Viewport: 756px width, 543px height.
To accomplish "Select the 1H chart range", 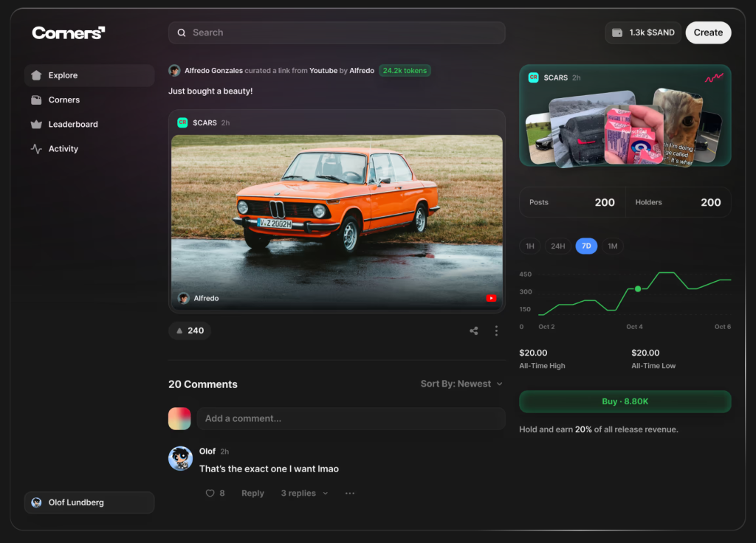I will point(530,246).
